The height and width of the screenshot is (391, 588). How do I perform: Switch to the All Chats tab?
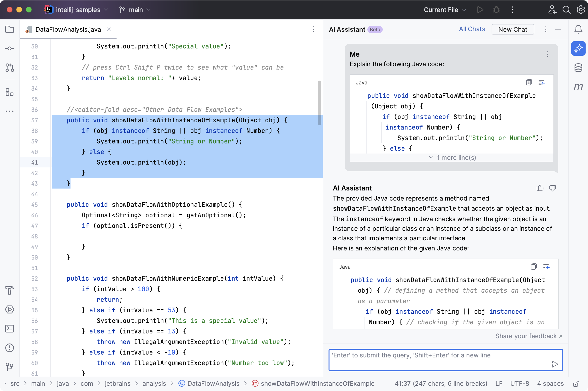[472, 29]
